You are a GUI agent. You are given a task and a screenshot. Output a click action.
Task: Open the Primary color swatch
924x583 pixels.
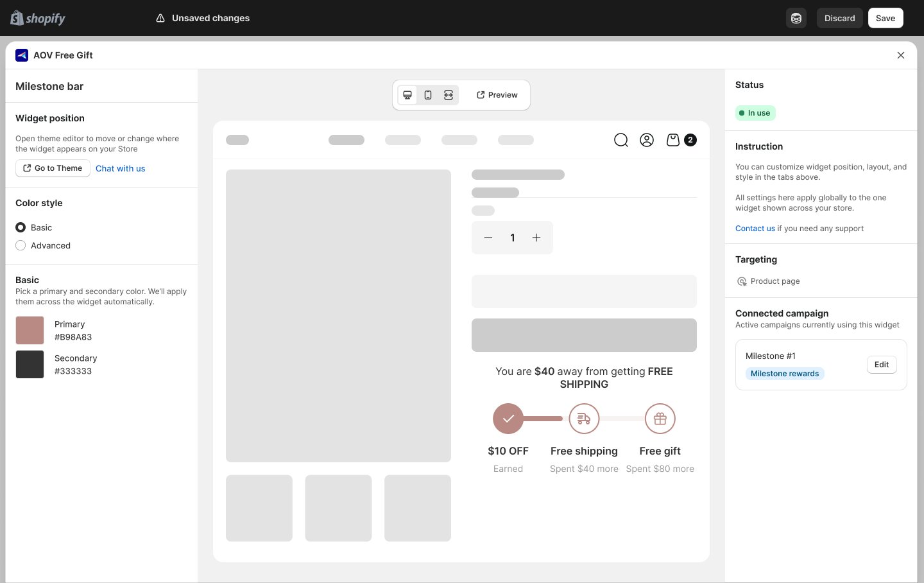30,331
